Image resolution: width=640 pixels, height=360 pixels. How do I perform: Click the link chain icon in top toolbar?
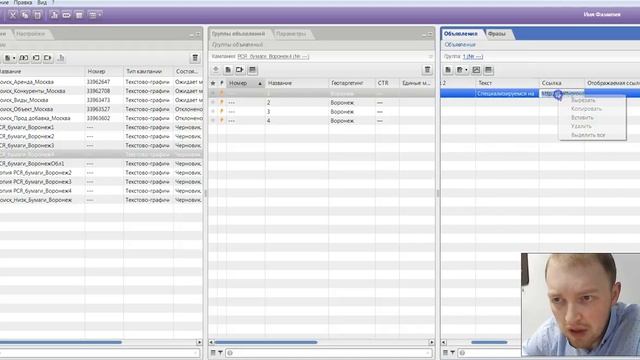(x=67, y=15)
